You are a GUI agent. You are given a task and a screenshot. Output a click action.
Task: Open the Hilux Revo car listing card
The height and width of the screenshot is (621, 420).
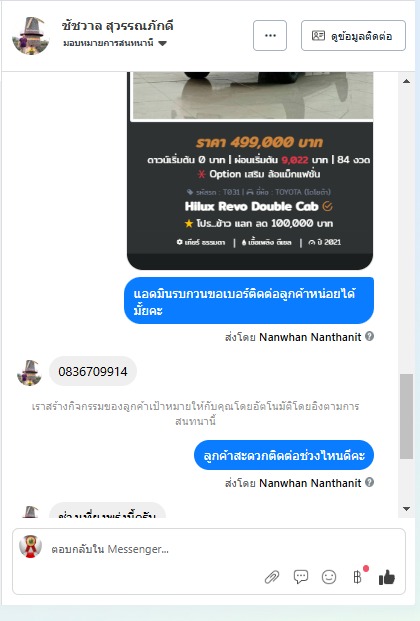[250, 170]
